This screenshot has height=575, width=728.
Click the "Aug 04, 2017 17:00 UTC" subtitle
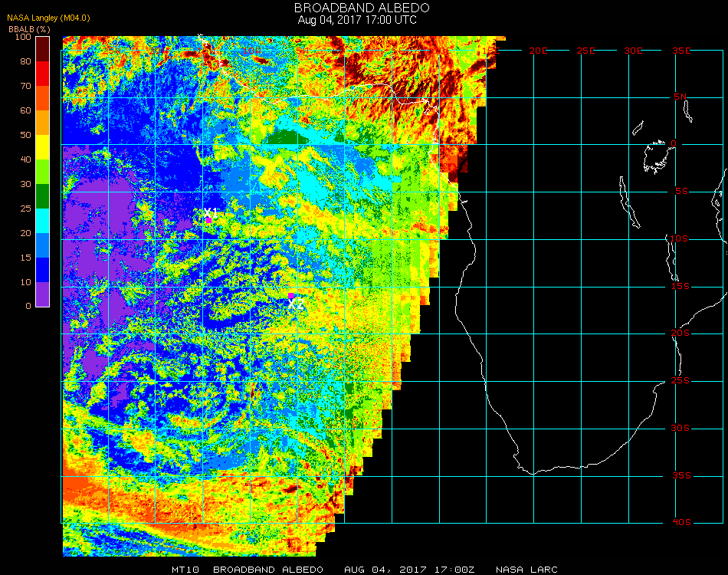point(357,20)
